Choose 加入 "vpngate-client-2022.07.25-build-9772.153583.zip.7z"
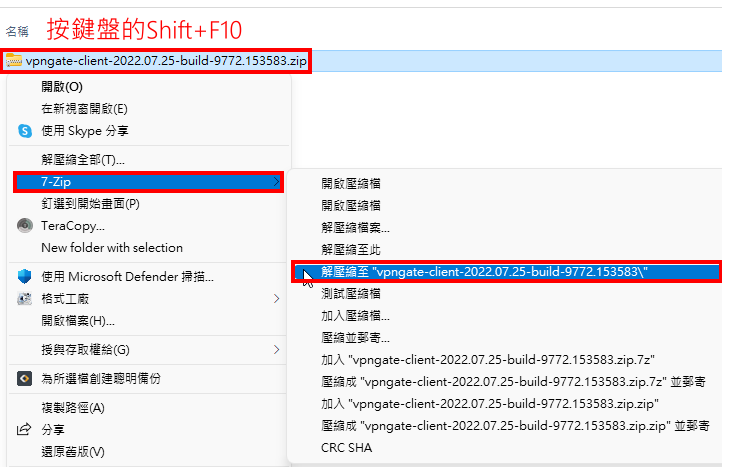The height and width of the screenshot is (467, 753). 488,360
